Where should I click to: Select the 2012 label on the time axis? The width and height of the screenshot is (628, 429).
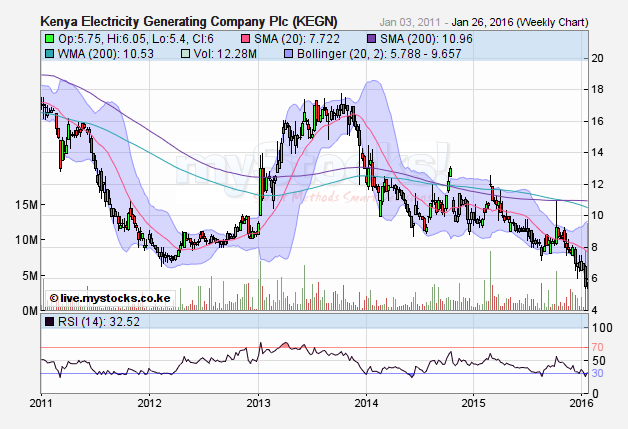click(150, 403)
